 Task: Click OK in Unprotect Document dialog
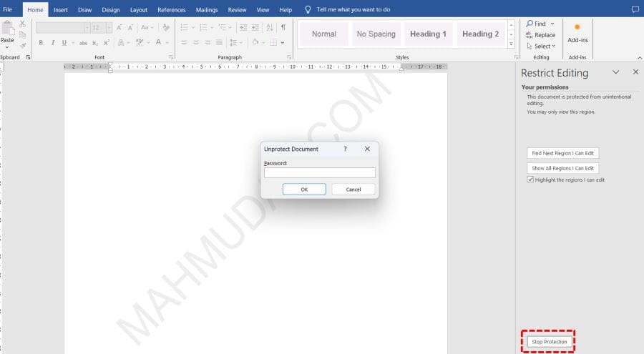click(x=304, y=190)
